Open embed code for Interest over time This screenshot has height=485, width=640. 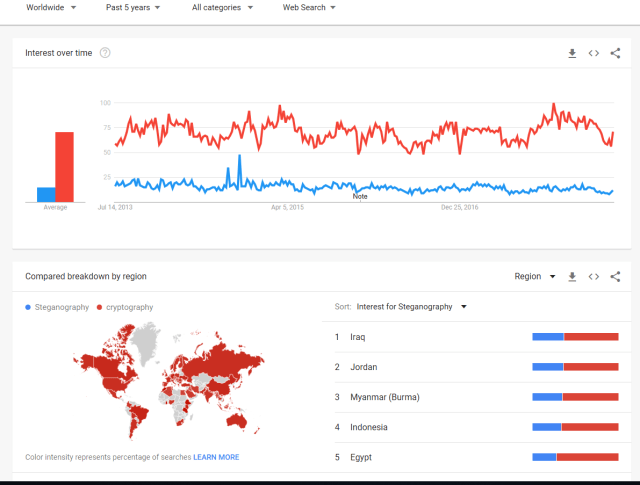(594, 53)
